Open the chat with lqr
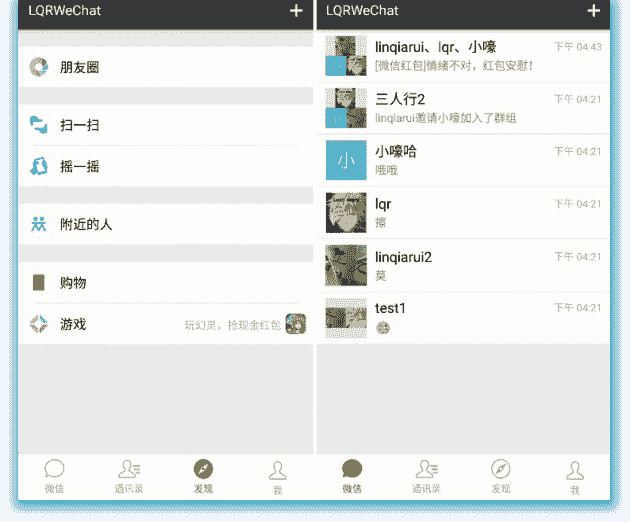Screen dimensions: 630x522 [x=460, y=212]
